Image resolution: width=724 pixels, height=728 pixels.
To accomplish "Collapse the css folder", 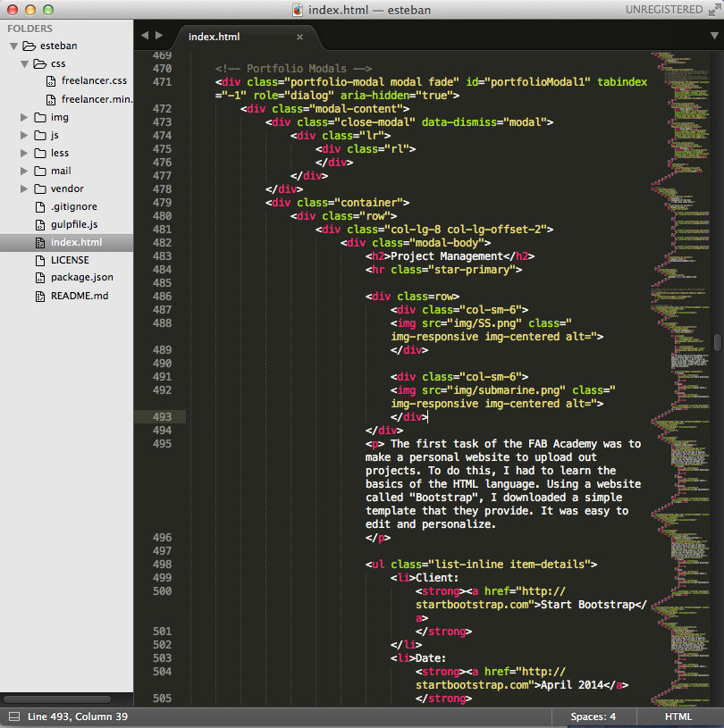I will point(25,63).
